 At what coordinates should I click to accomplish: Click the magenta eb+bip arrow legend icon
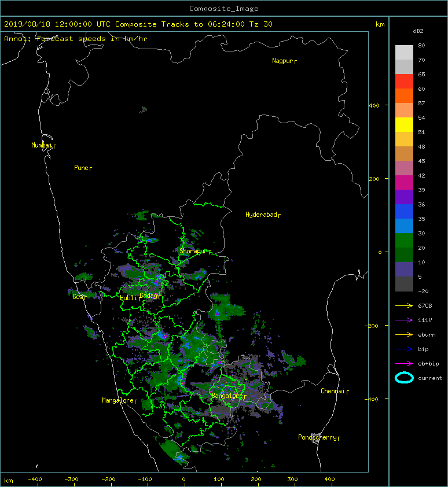[404, 364]
